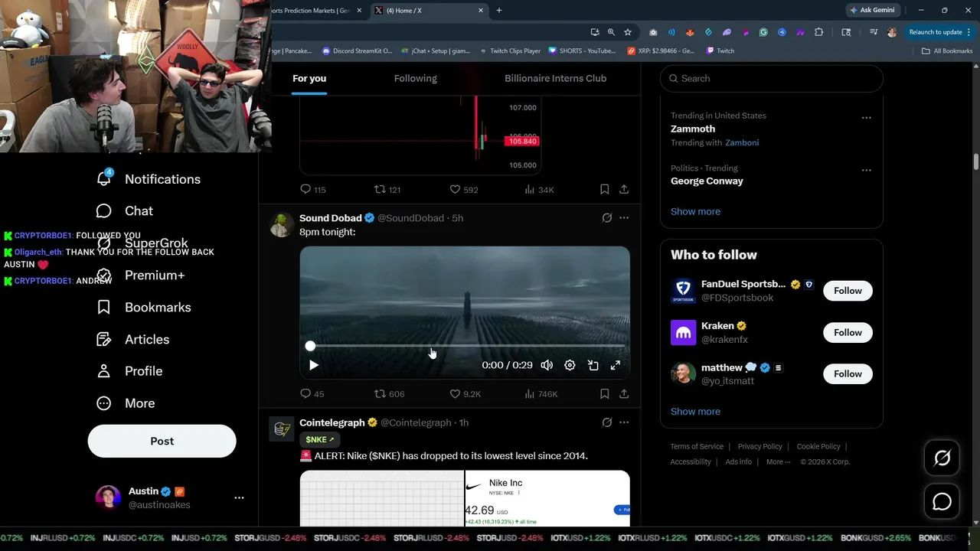Switch to the For you tab
This screenshot has width=980, height=551.
click(x=309, y=78)
